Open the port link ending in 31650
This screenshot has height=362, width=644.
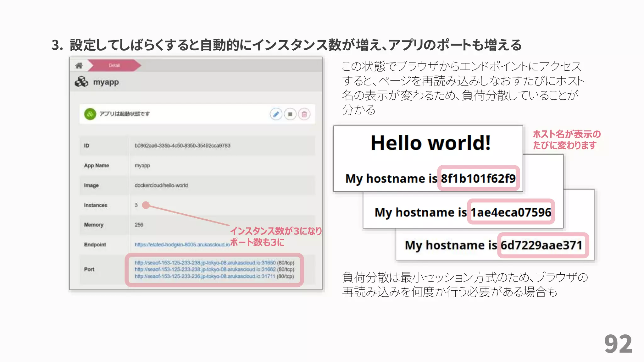(205, 262)
